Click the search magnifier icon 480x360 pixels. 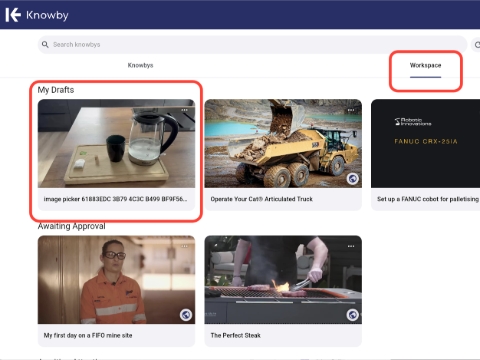[x=45, y=44]
